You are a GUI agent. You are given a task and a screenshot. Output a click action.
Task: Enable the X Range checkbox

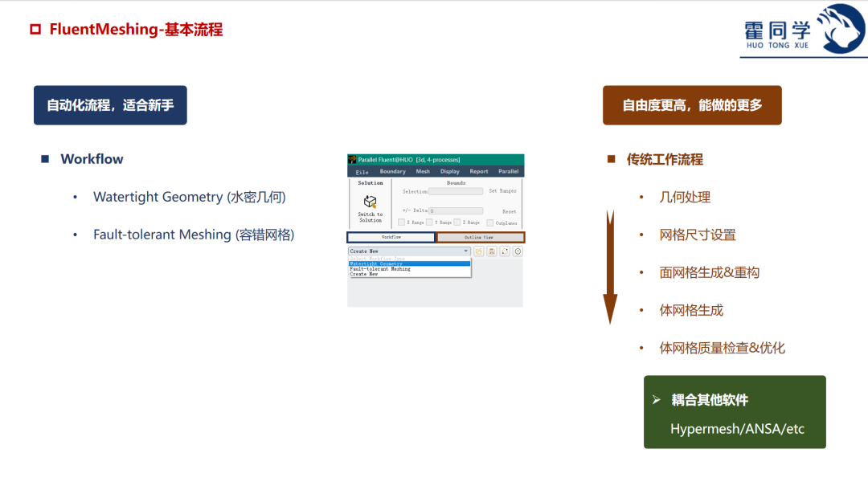point(401,223)
